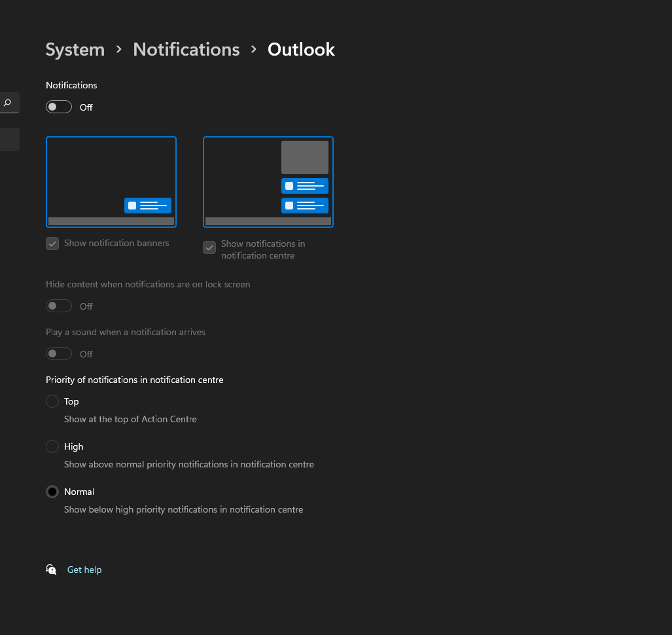Click the chevron before Outlook breadcrumb

pyautogui.click(x=254, y=49)
